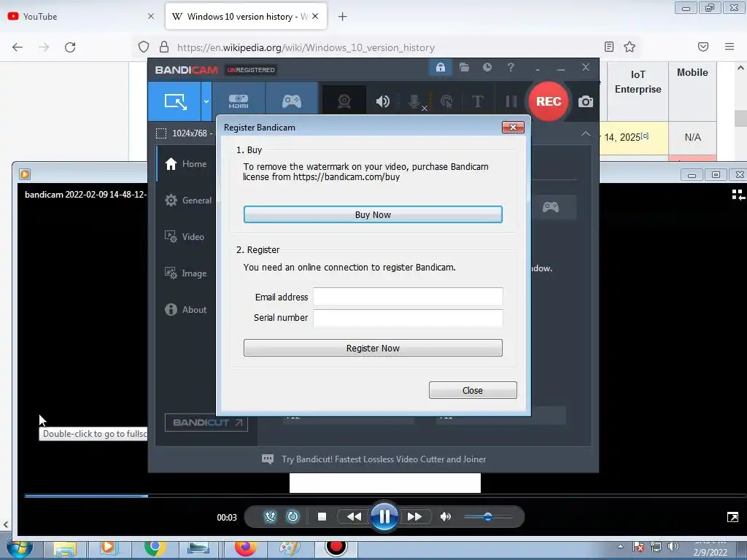Screen dimensions: 747x560
Task: Open a new browser tab
Action: click(x=342, y=17)
